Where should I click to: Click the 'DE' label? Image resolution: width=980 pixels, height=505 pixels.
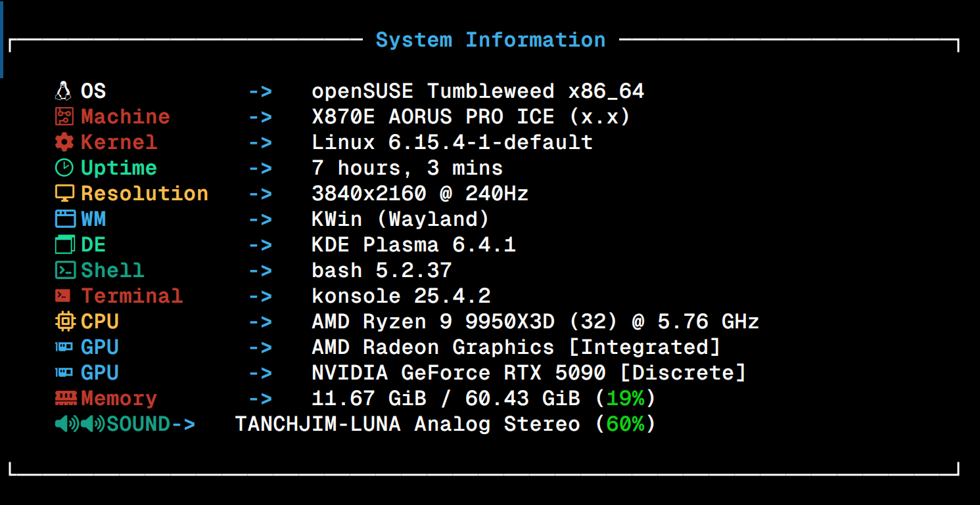[x=93, y=244]
